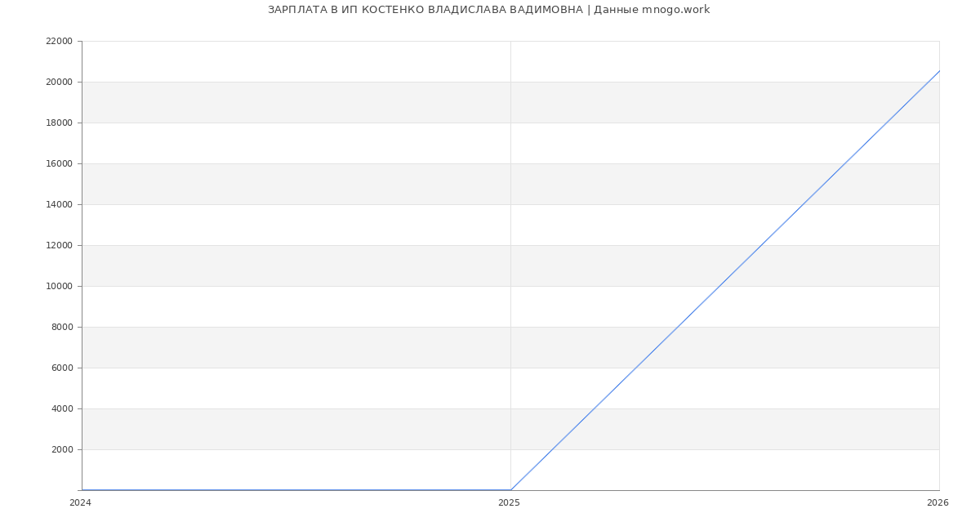Image resolution: width=980 pixels, height=531 pixels.
Task: Select the 8000 y-axis label
Action: tap(61, 327)
